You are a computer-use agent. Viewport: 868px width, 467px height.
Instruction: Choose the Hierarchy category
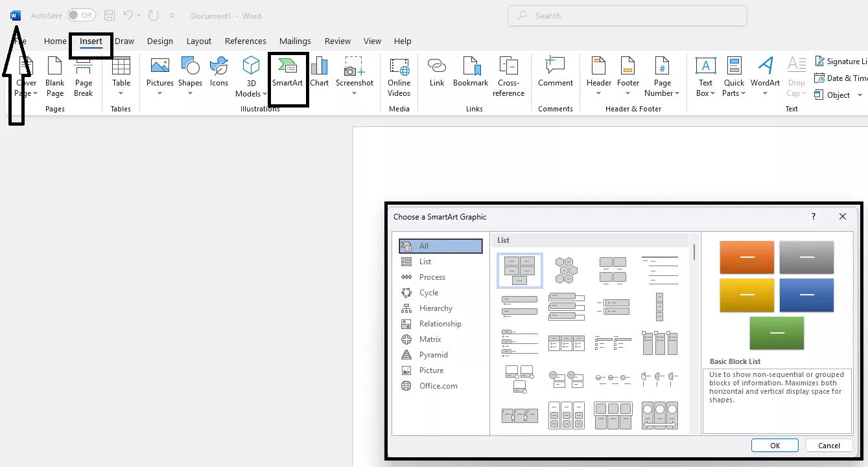click(441, 308)
